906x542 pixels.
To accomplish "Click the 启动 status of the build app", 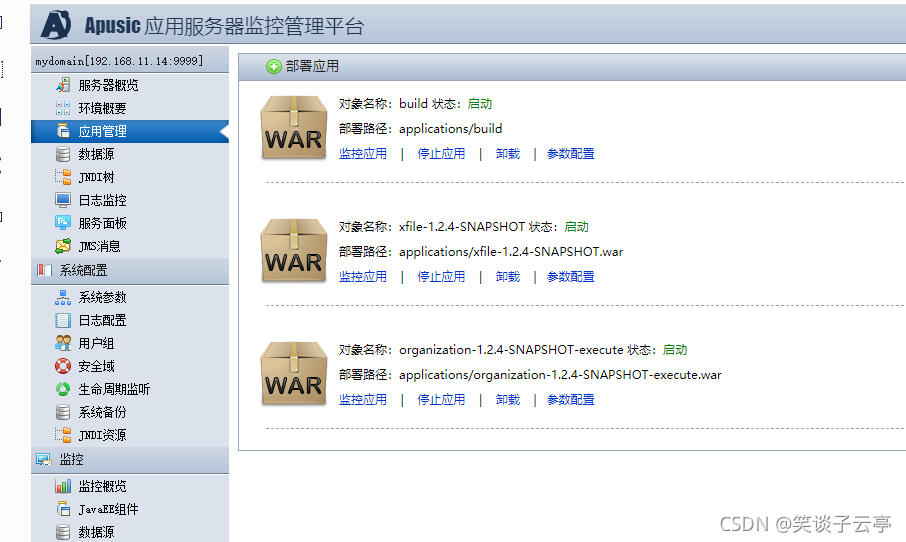I will [480, 104].
